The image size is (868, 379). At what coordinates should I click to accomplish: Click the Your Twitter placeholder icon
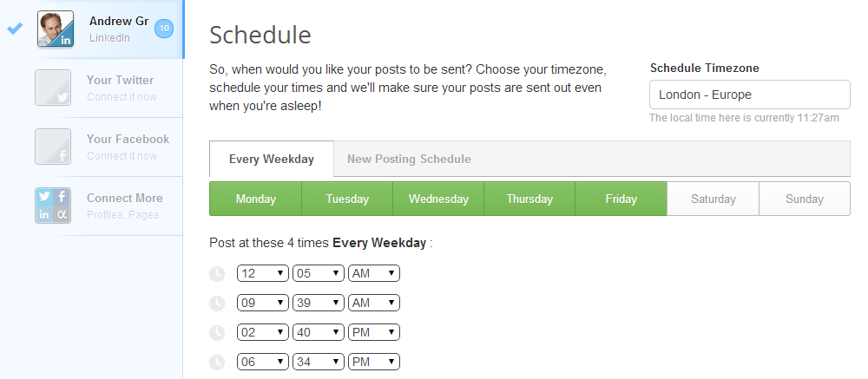tap(52, 88)
